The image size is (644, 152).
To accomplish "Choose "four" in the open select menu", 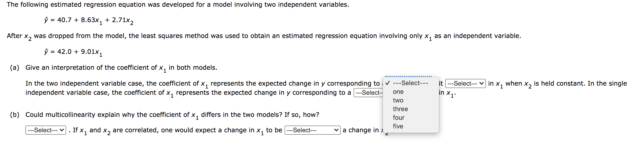I will [x=399, y=118].
